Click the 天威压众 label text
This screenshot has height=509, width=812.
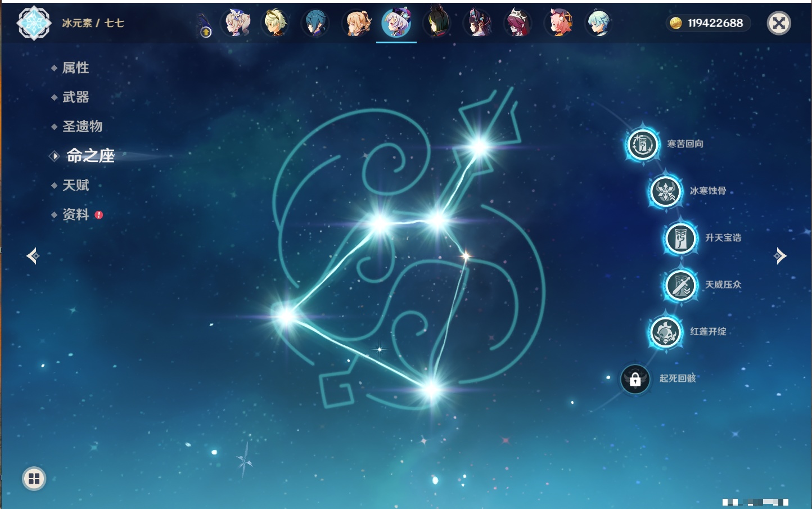coord(723,285)
